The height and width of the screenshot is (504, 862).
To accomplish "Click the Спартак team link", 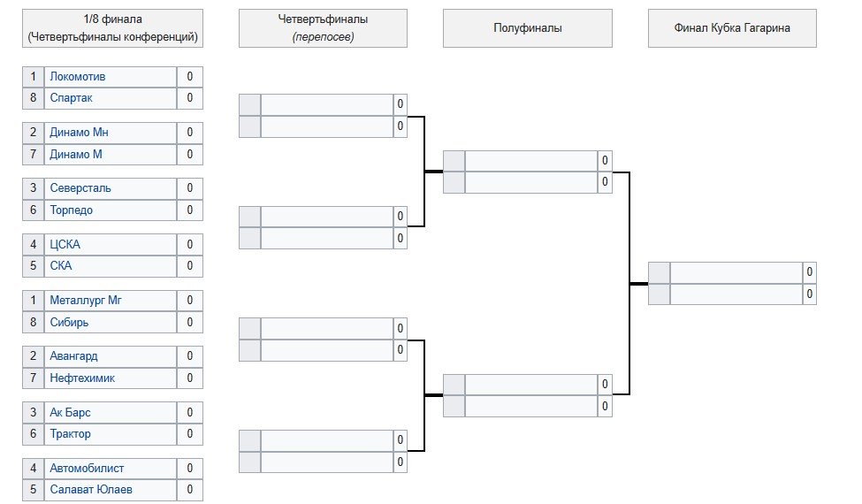I will (x=72, y=98).
